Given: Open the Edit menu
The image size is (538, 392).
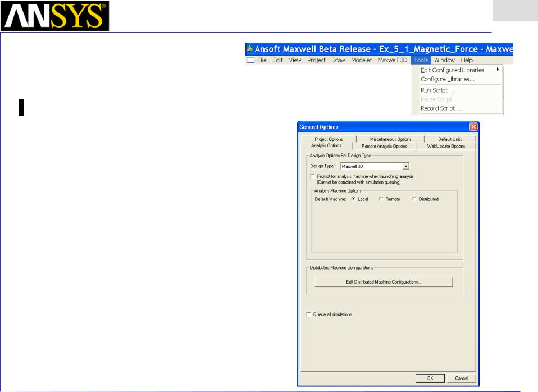Looking at the screenshot, I should click(277, 60).
